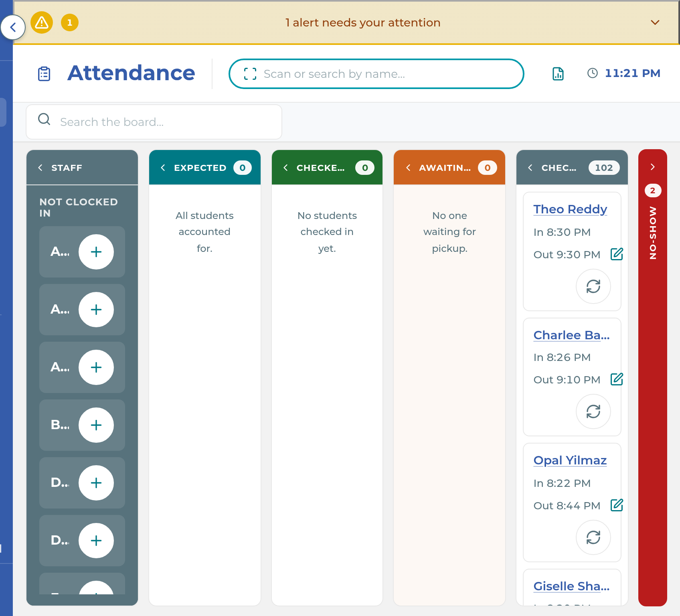The height and width of the screenshot is (616, 680).
Task: Open Opal Yilmaz profile link
Action: pyautogui.click(x=570, y=460)
